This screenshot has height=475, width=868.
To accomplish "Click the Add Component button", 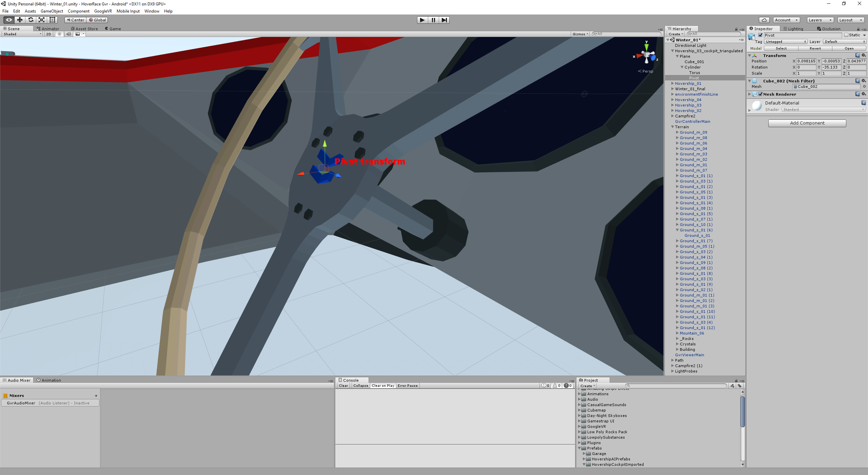I will point(807,123).
